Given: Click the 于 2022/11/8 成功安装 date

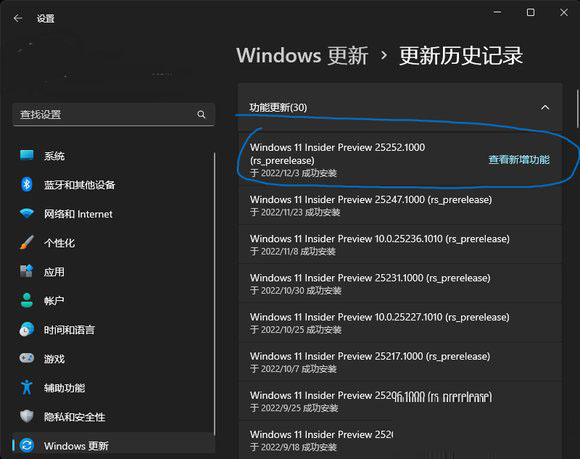Looking at the screenshot, I should 293,252.
